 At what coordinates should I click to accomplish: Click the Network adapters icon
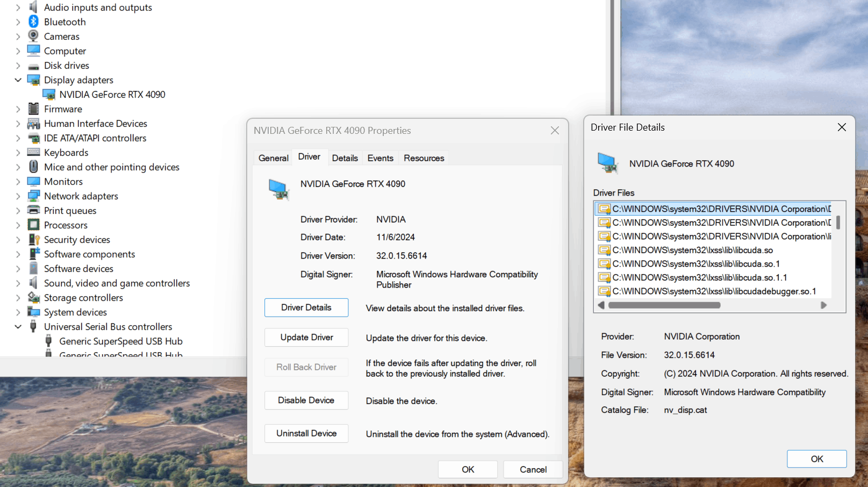tap(33, 196)
